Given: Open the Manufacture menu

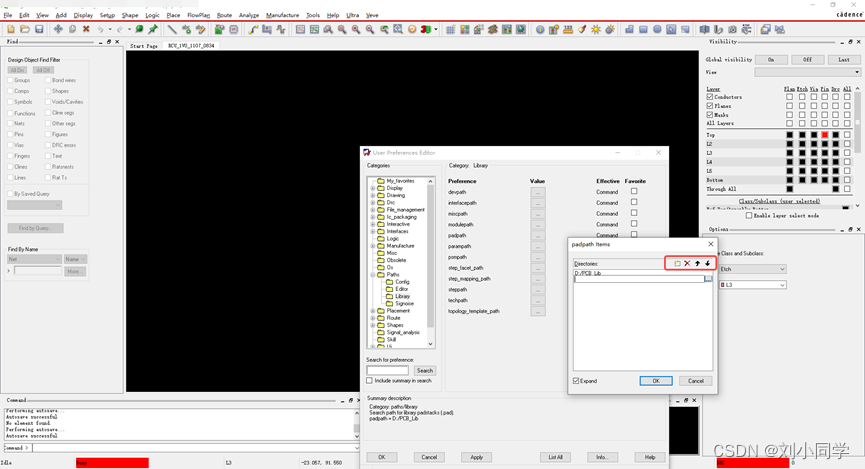Looking at the screenshot, I should pos(282,15).
